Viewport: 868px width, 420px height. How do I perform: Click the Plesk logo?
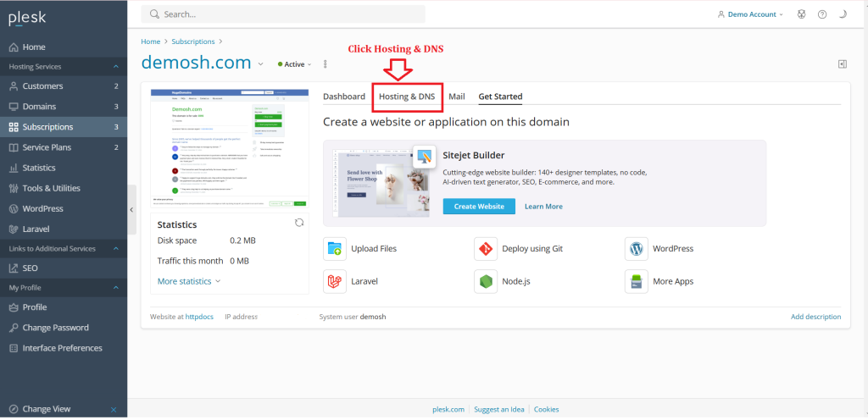[x=27, y=19]
